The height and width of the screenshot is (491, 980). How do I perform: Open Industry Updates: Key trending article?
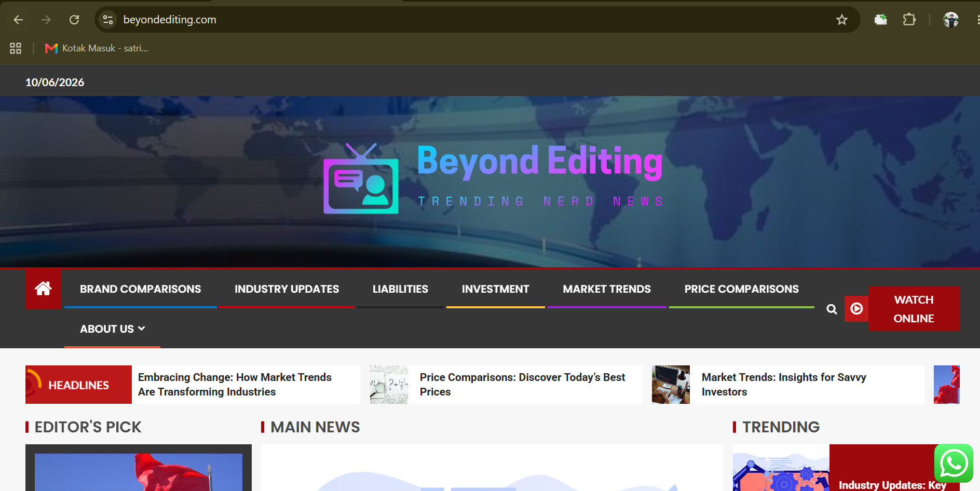[892, 485]
